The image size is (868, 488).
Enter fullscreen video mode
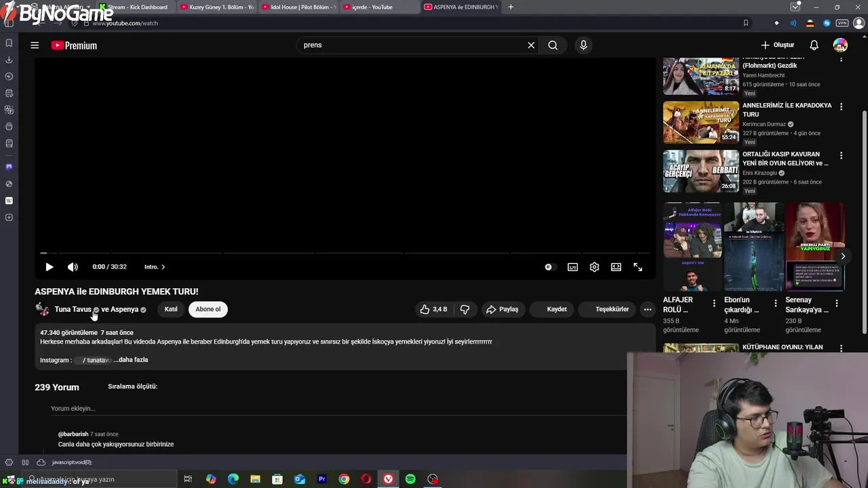(637, 267)
